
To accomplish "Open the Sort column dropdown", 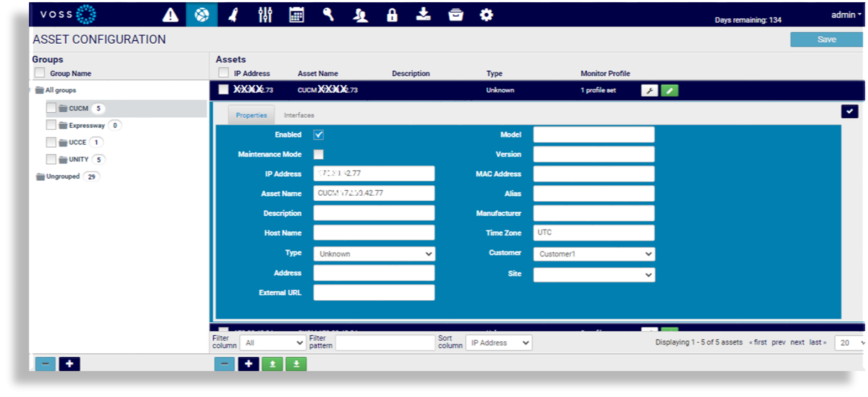I will click(x=498, y=343).
